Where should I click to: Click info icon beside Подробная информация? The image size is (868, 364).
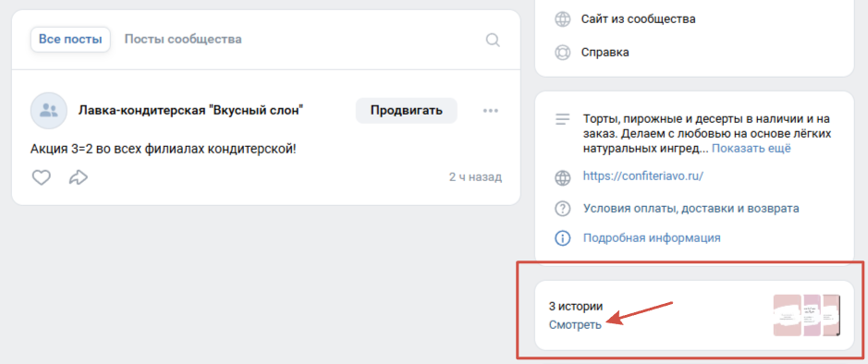point(562,238)
